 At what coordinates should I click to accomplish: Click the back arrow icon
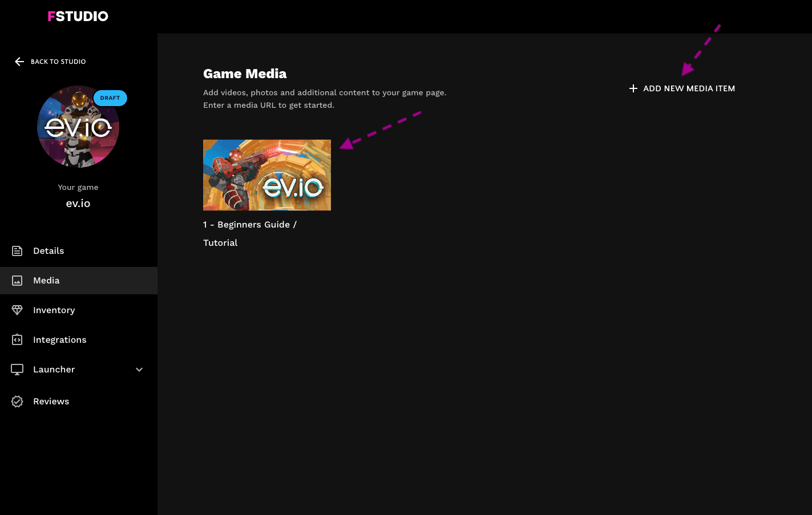(x=19, y=62)
